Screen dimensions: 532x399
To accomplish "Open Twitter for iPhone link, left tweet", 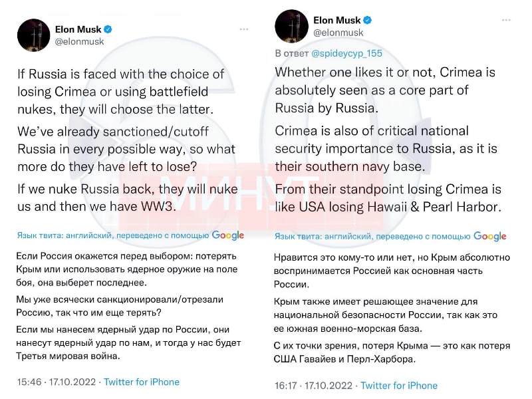I will coord(142,382).
